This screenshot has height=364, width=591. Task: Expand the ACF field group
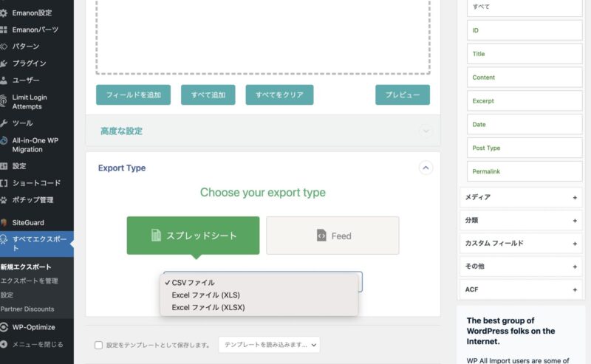(521, 289)
